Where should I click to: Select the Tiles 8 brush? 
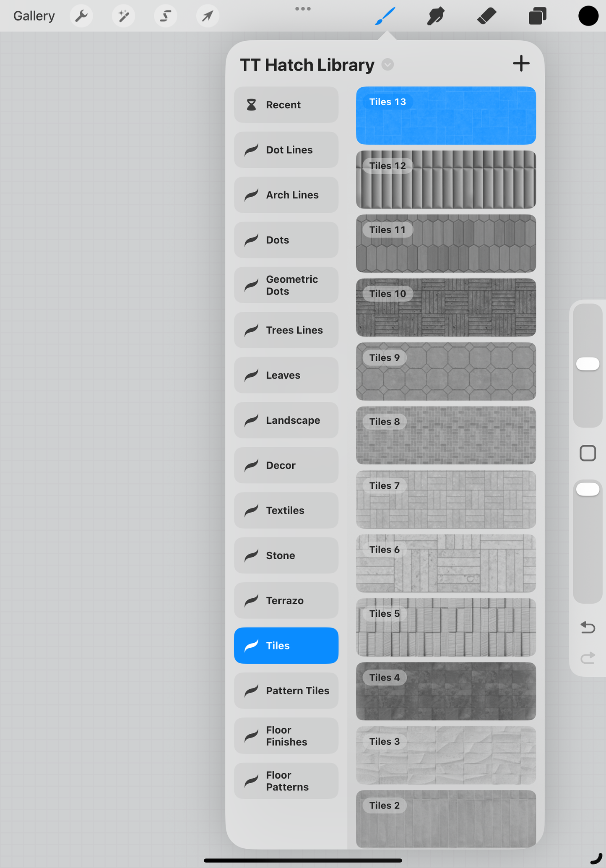[x=446, y=435]
